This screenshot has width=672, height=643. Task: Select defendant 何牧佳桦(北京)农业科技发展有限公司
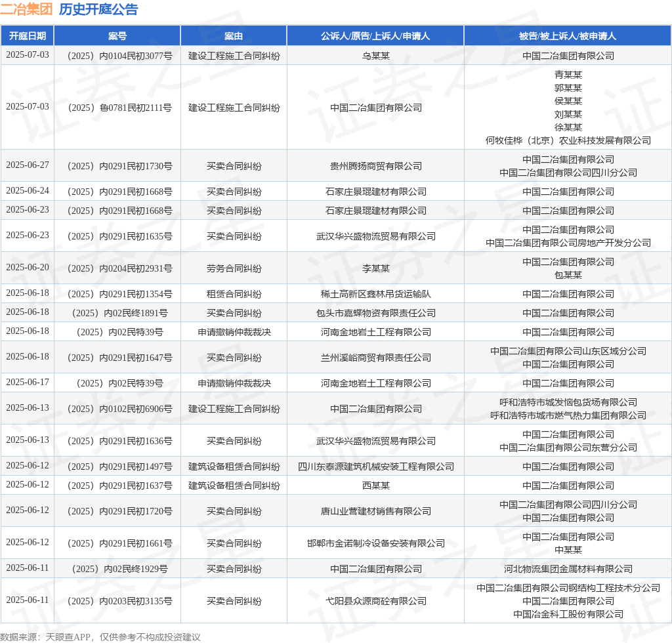pos(568,140)
